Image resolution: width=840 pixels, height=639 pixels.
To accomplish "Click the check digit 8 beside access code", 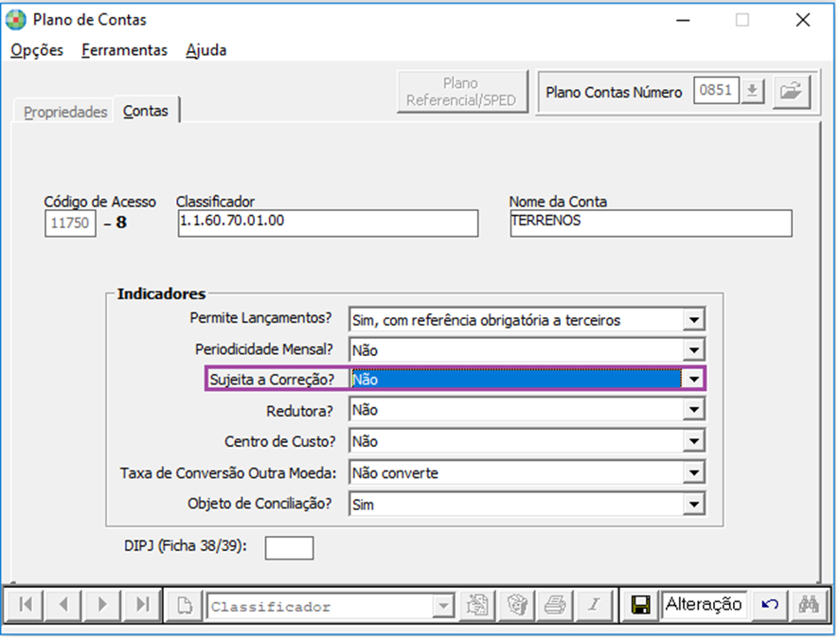I will click(121, 222).
